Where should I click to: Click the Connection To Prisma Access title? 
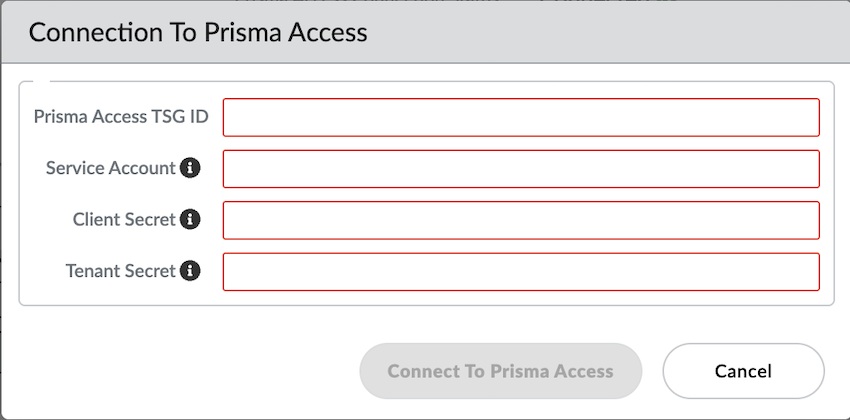[x=198, y=32]
